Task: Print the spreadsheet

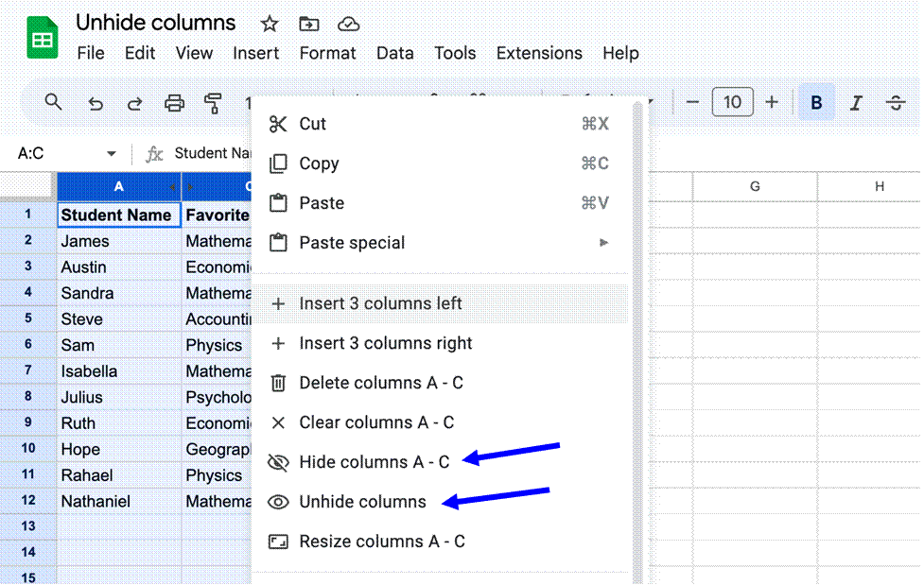Action: coord(174,102)
